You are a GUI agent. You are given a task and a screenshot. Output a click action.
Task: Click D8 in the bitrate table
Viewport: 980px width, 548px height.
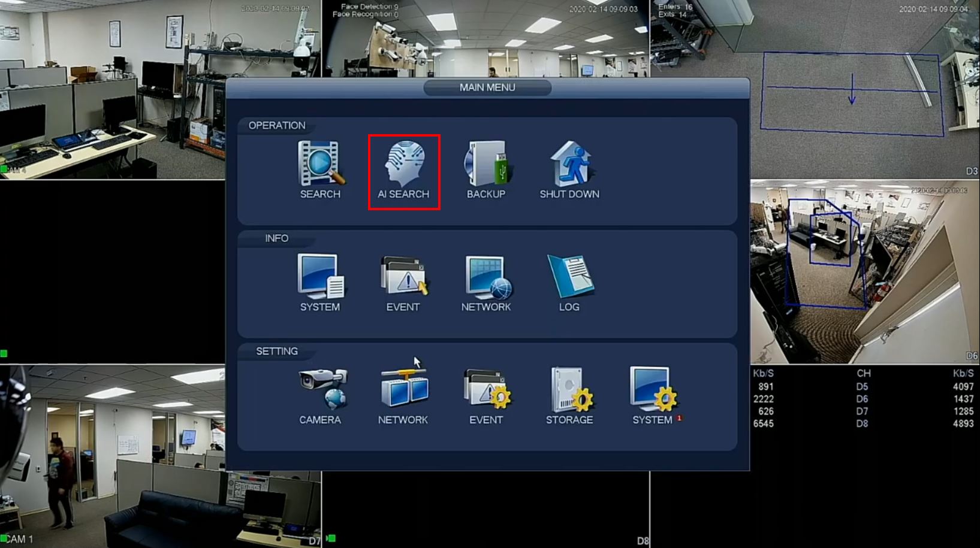point(862,423)
